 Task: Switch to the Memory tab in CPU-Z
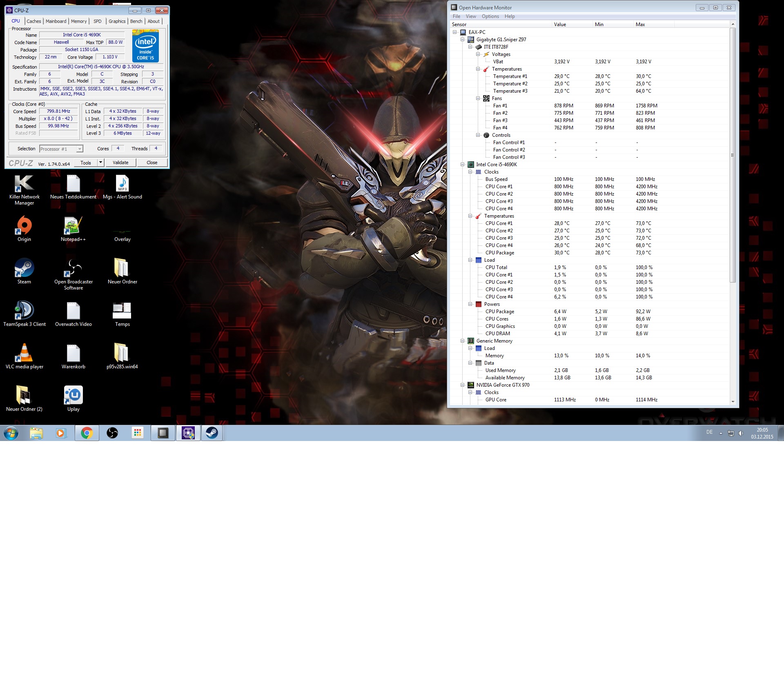click(x=78, y=21)
